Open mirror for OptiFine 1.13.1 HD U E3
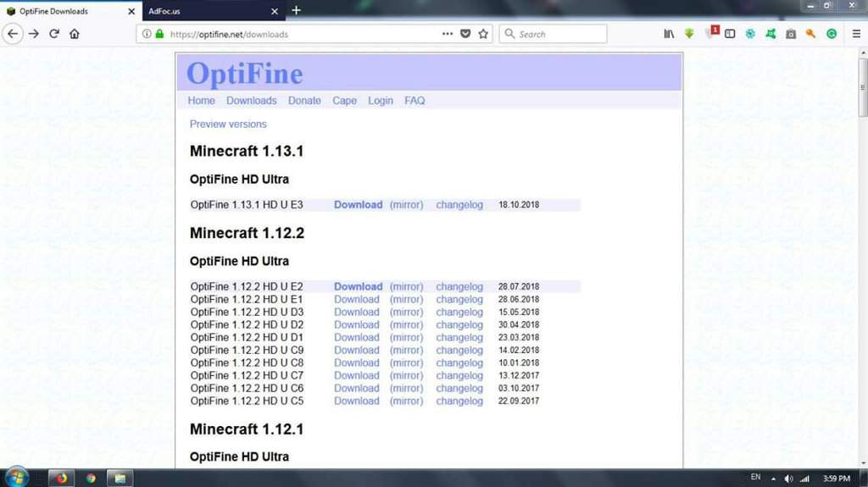 click(x=406, y=205)
